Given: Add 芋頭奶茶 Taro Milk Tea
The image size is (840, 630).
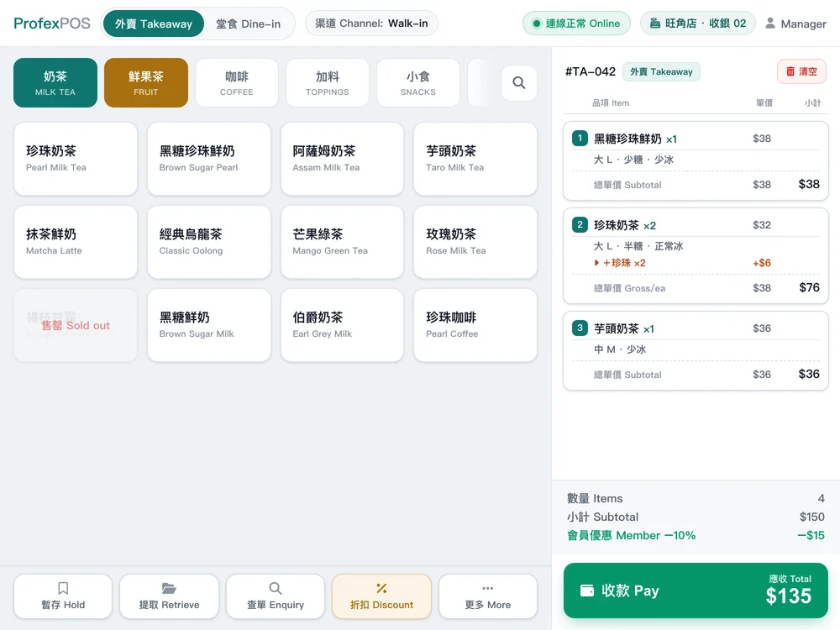Looking at the screenshot, I should coord(475,159).
